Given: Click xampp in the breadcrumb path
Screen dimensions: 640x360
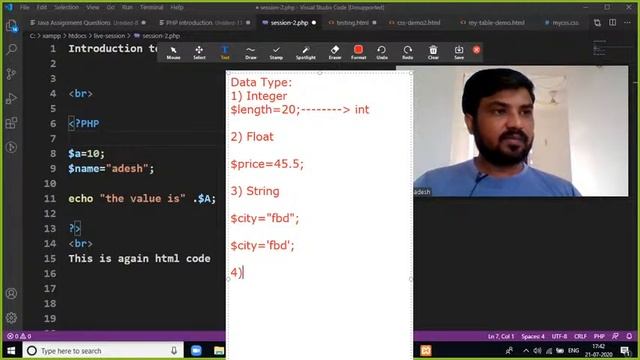Looking at the screenshot, I should coord(51,36).
